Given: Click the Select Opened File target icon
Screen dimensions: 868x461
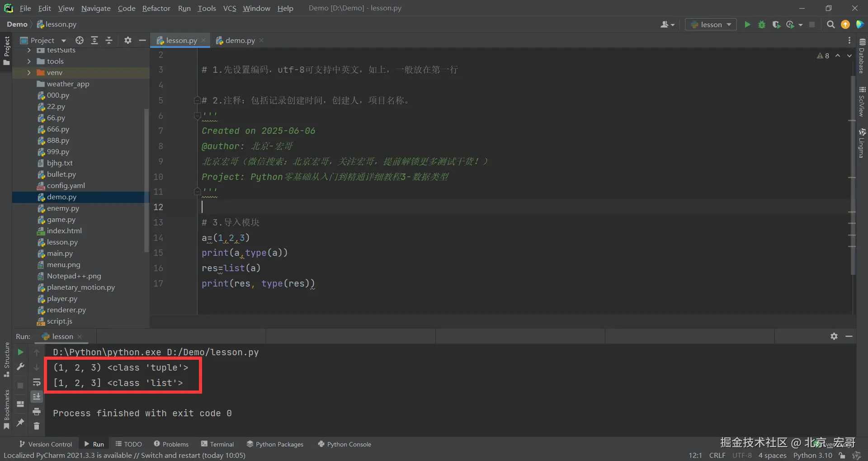Looking at the screenshot, I should tap(80, 40).
